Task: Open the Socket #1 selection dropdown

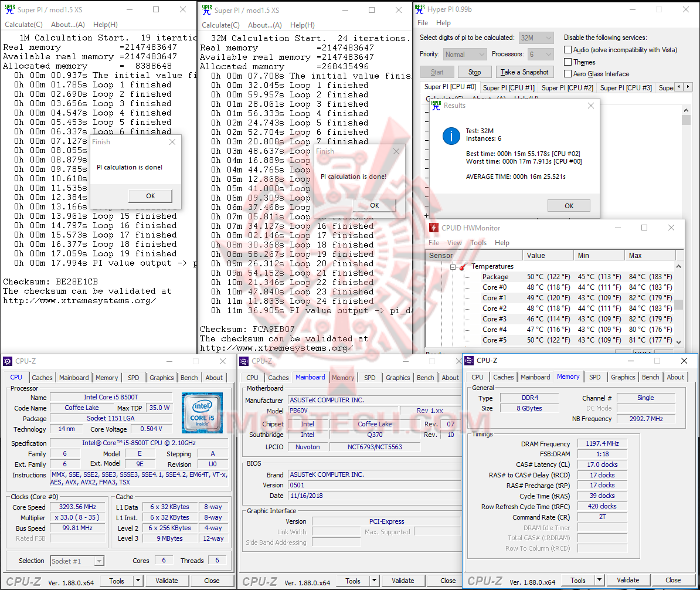Action: pyautogui.click(x=77, y=561)
